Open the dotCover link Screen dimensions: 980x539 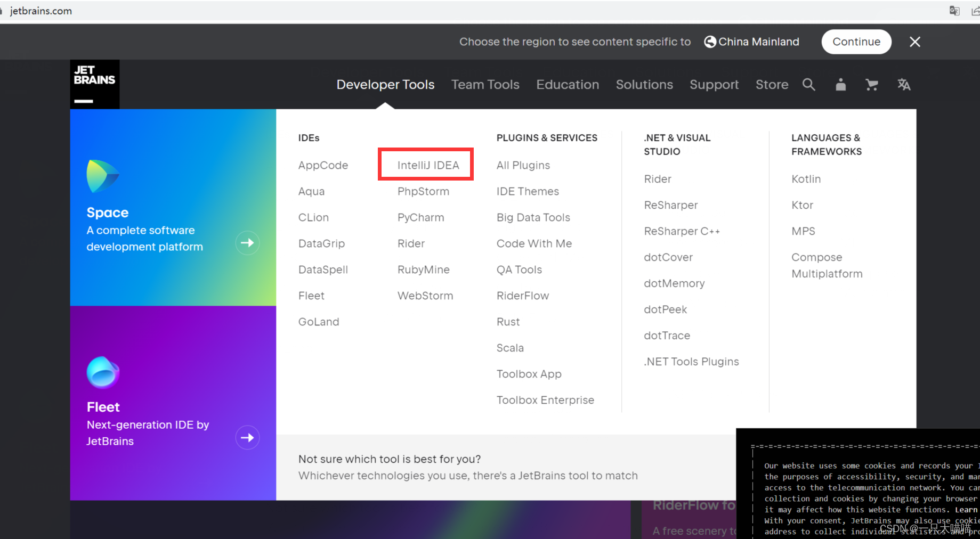point(668,257)
